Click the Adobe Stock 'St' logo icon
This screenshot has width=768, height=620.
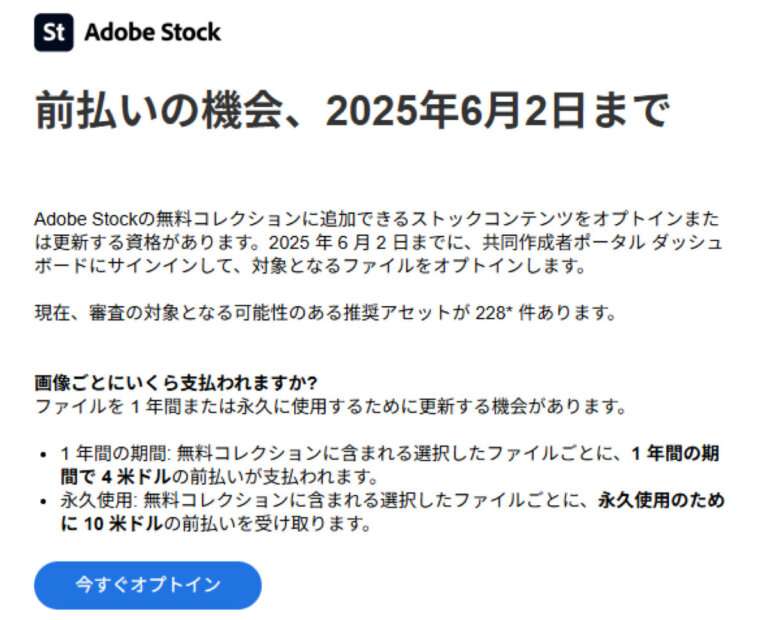pos(53,32)
